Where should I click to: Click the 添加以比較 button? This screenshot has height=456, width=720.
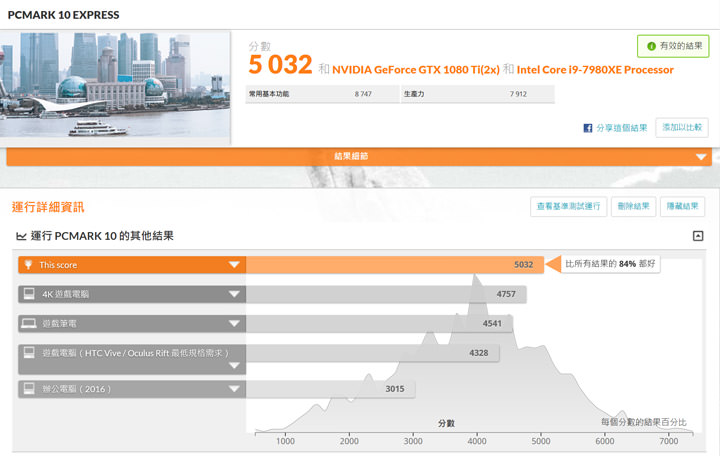pos(681,128)
